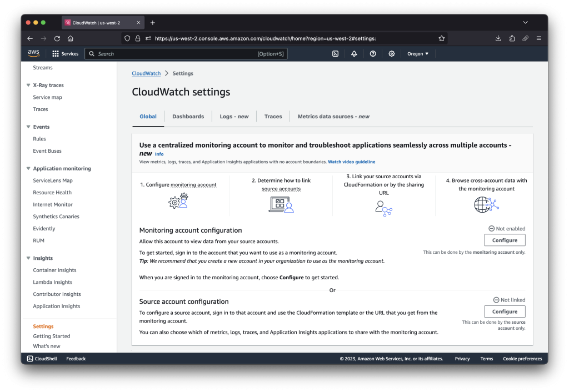Open tracking protection via the shield icon
Viewport: 569px width, 392px height.
point(126,38)
